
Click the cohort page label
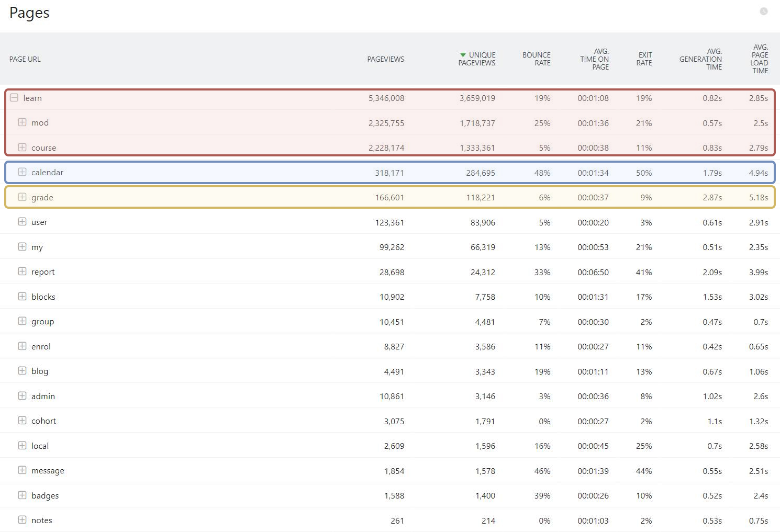pos(43,421)
